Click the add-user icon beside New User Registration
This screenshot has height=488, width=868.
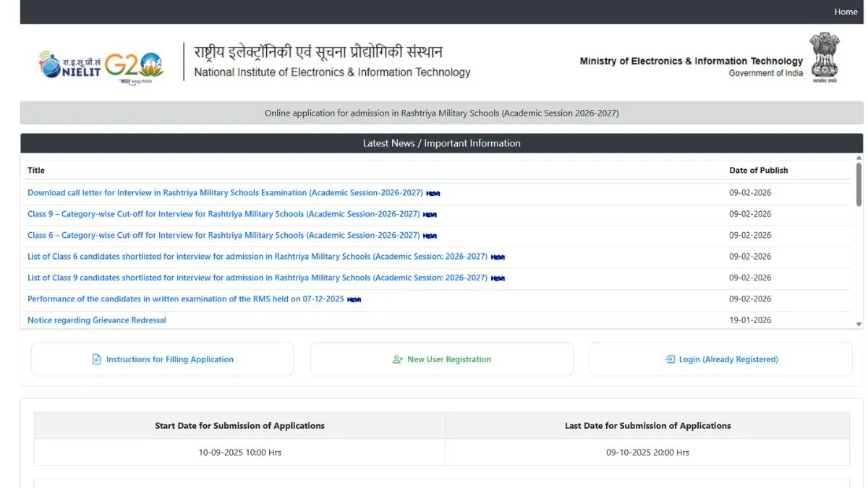[x=397, y=359]
